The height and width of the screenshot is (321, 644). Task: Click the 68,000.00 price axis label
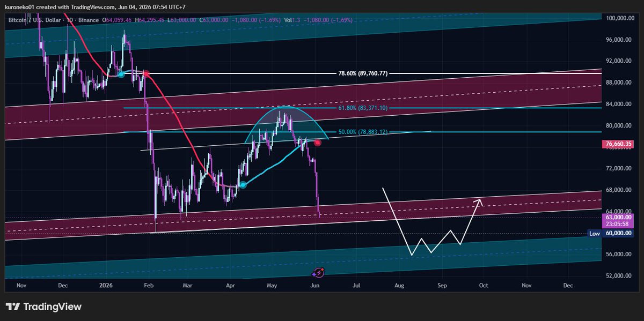[x=619, y=190]
